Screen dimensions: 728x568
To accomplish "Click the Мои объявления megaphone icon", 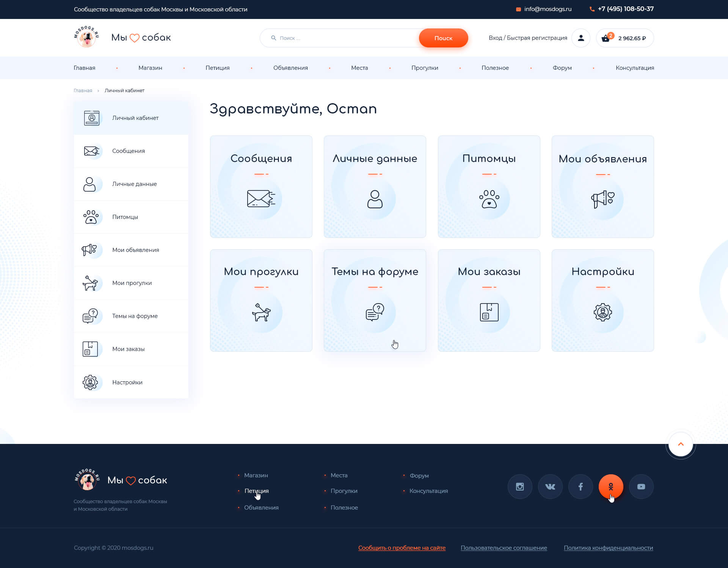I will [602, 198].
